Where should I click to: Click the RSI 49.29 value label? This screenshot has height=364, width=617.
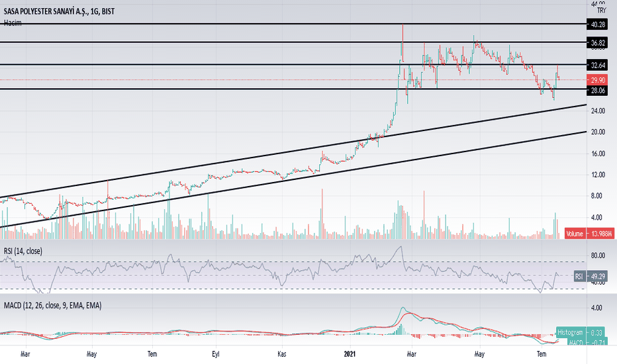tap(591, 276)
